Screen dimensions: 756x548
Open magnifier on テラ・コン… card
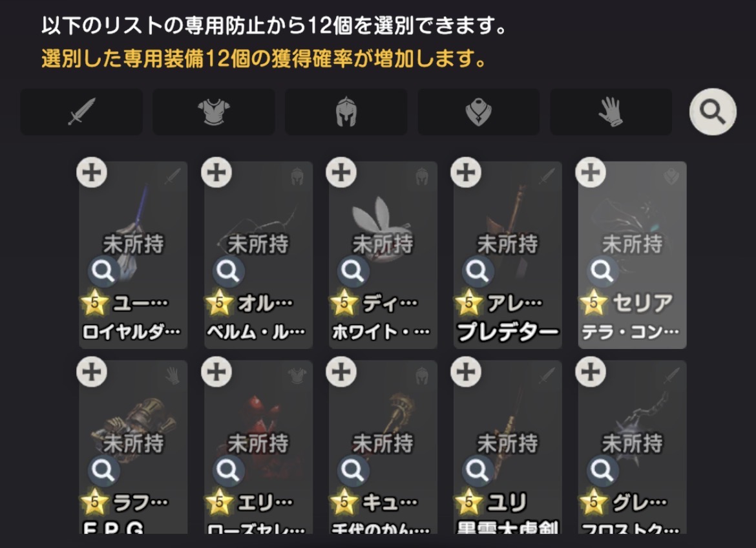tap(602, 271)
